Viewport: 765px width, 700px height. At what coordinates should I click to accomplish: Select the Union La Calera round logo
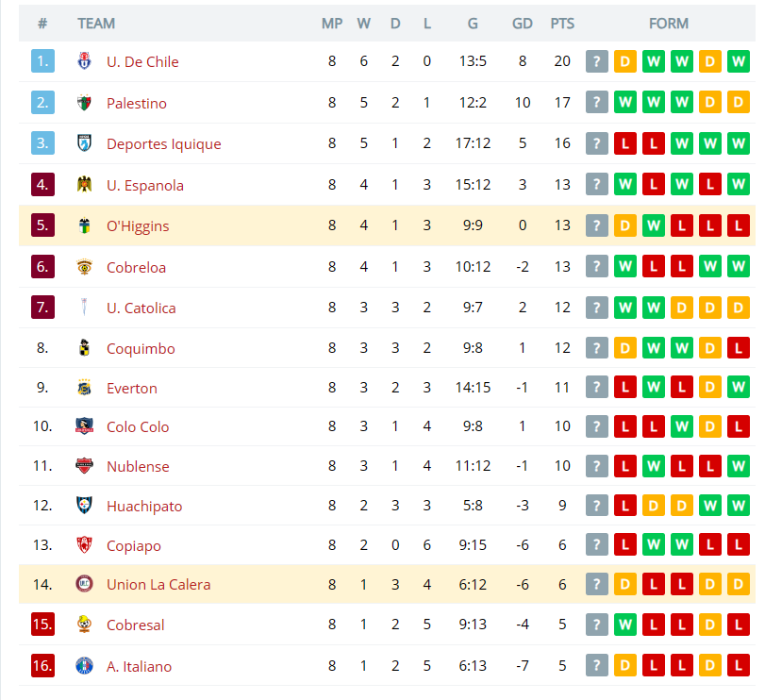coord(84,584)
